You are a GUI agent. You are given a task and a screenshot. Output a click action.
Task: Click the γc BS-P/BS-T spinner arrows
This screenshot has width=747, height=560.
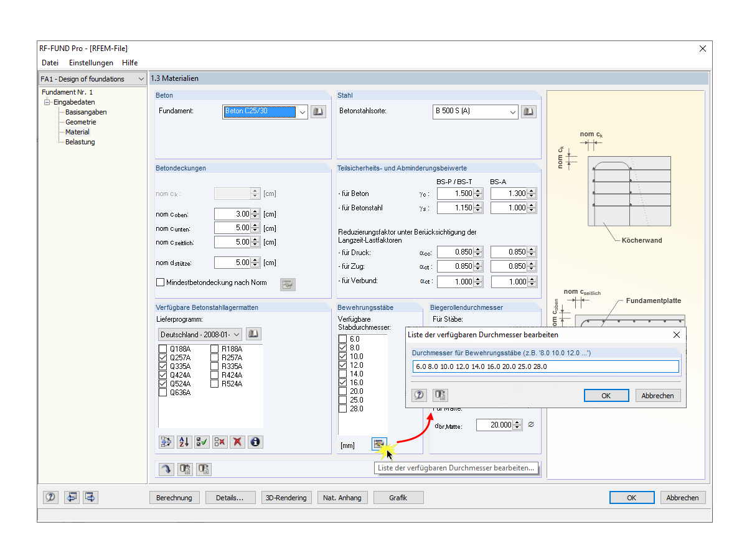[477, 194]
